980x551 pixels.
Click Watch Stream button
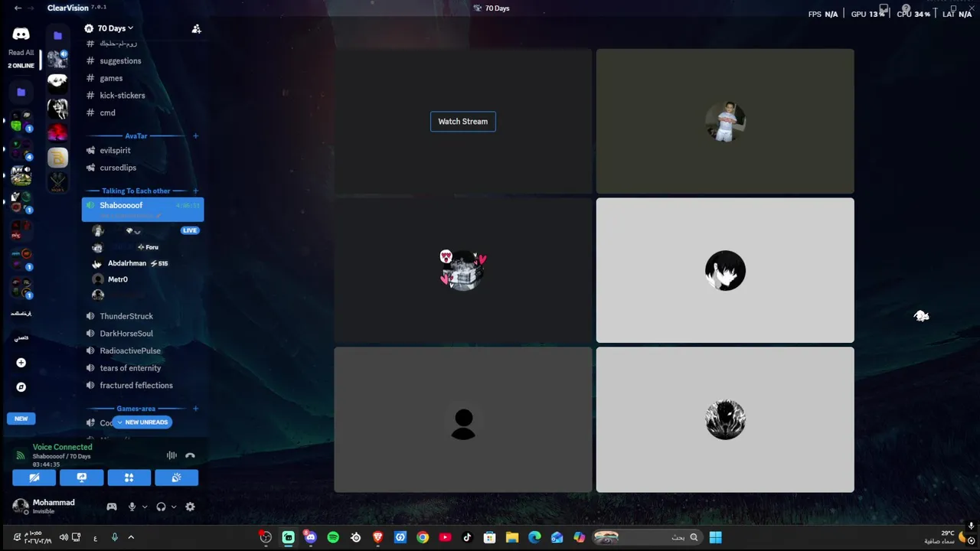[x=463, y=122]
